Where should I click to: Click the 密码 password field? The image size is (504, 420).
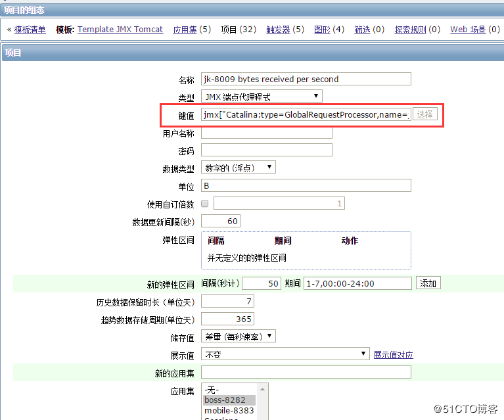click(267, 150)
